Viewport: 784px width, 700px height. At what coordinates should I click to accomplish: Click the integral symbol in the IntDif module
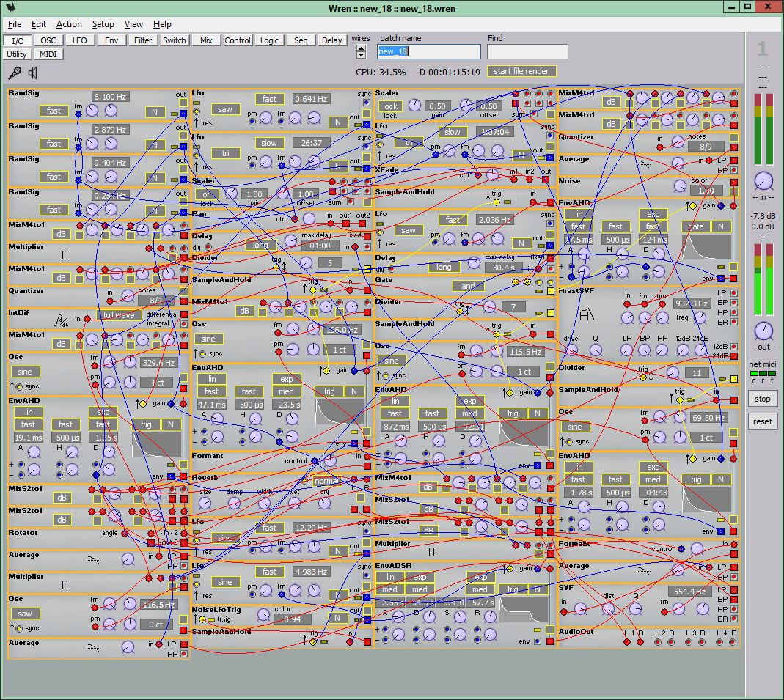61,320
